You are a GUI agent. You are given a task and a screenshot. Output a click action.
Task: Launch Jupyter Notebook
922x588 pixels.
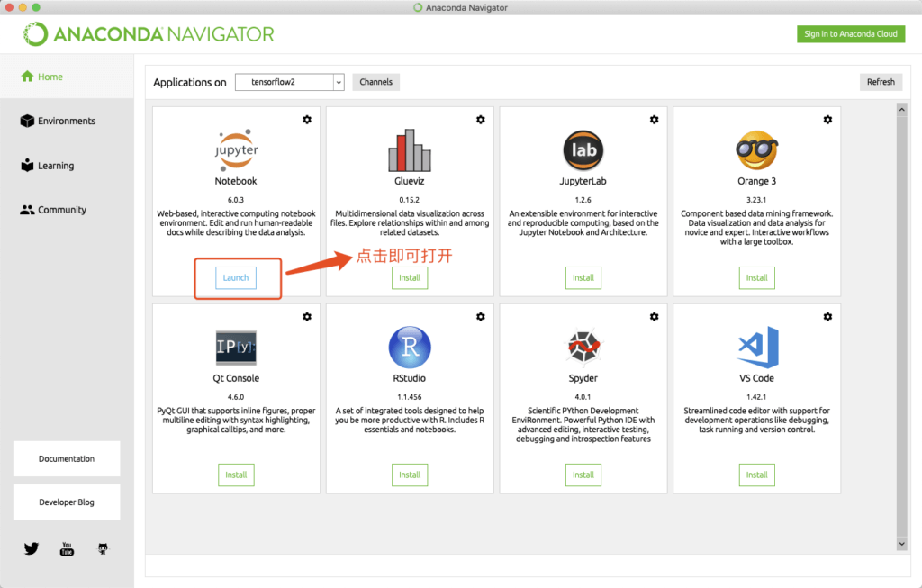236,277
